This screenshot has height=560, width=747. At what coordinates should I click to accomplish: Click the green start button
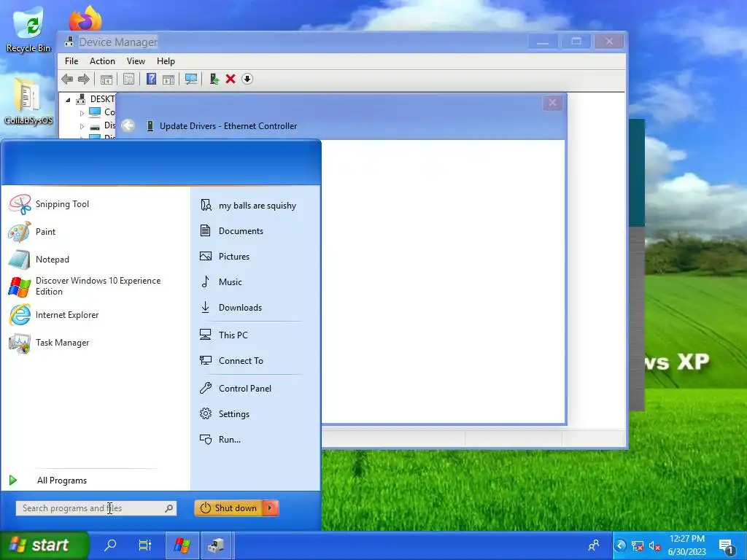click(x=44, y=545)
